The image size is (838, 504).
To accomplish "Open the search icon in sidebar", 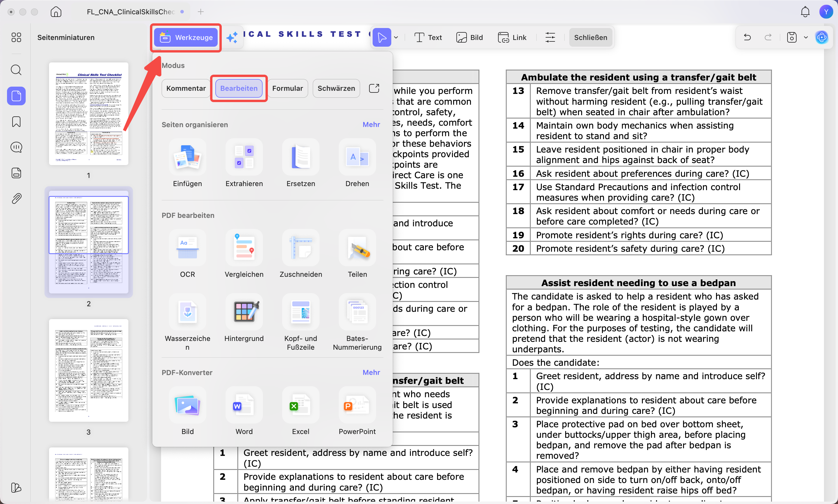I will [16, 70].
